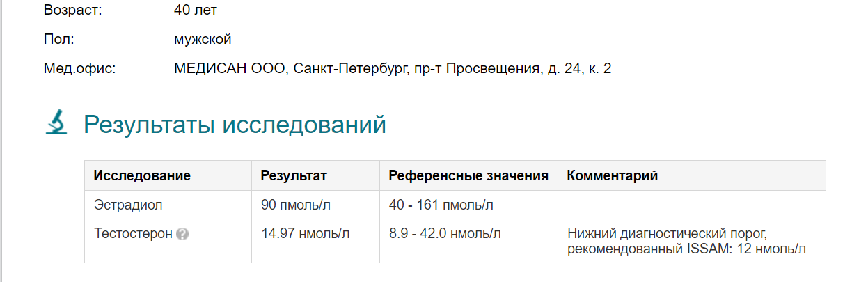Screen dimensions: 868x282
Task: Select the Тестостерон row name
Action: pos(133,234)
